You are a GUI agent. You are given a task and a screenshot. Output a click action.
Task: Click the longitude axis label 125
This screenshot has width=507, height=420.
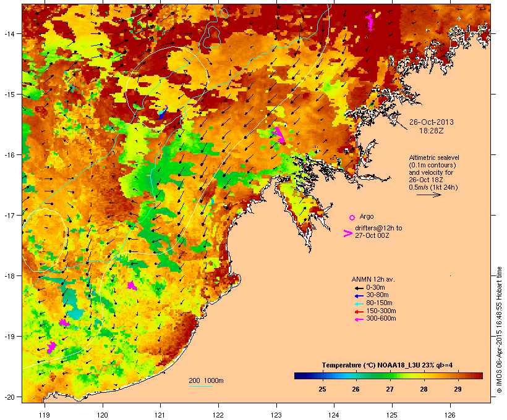pos(392,415)
